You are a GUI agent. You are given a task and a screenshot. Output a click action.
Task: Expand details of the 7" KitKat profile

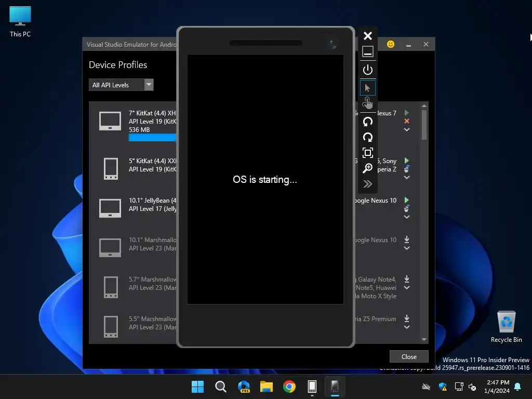(x=406, y=129)
